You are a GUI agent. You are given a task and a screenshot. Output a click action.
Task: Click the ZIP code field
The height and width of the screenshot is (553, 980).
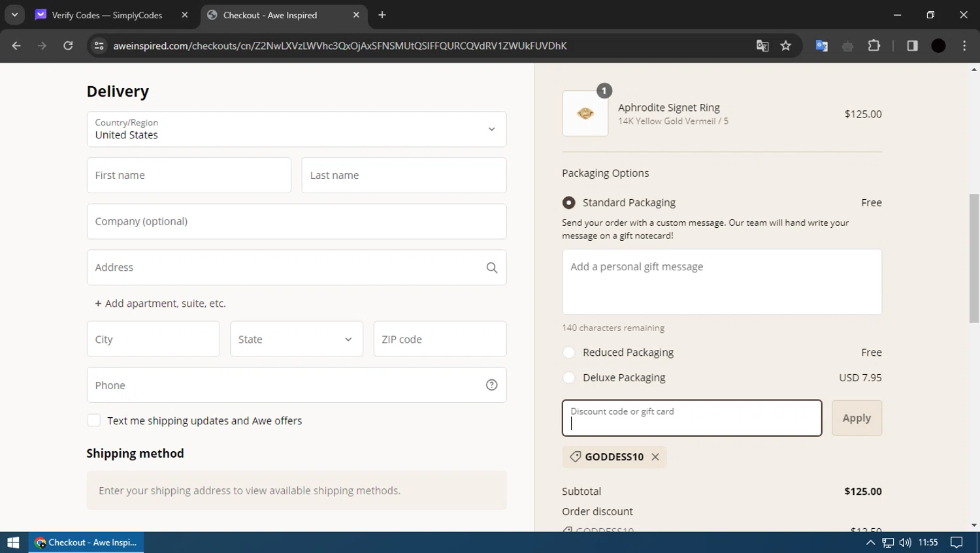[440, 339]
